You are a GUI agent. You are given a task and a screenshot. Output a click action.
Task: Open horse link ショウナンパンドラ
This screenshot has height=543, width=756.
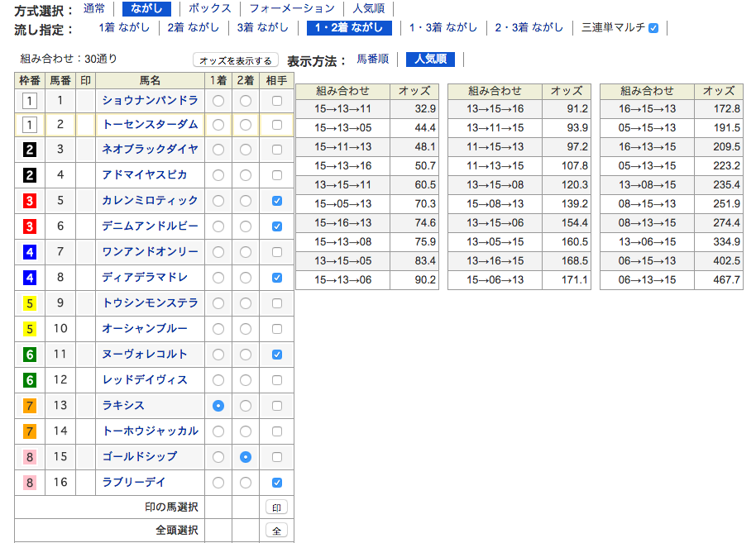[150, 100]
